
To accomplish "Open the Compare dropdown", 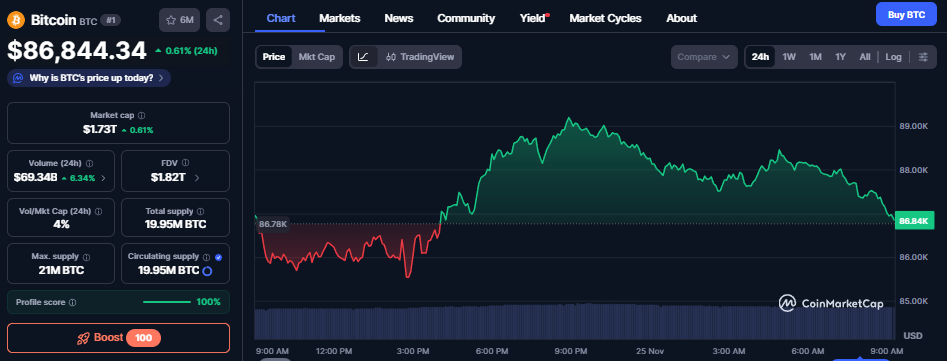I will 704,57.
